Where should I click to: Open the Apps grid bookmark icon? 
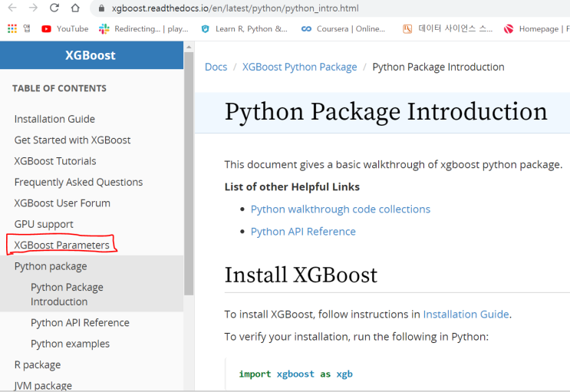pyautogui.click(x=12, y=28)
